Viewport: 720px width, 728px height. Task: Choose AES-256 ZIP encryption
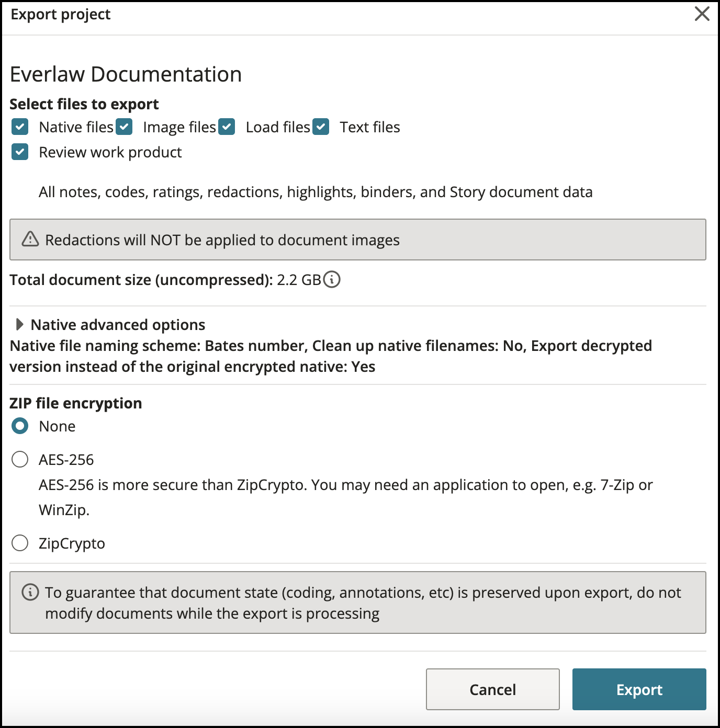[20, 460]
